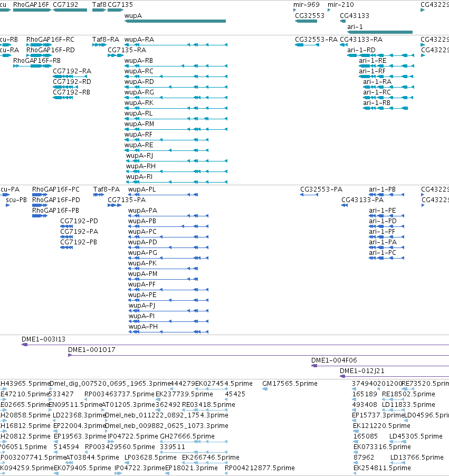Click the wupA-RA transcript label

(x=139, y=40)
